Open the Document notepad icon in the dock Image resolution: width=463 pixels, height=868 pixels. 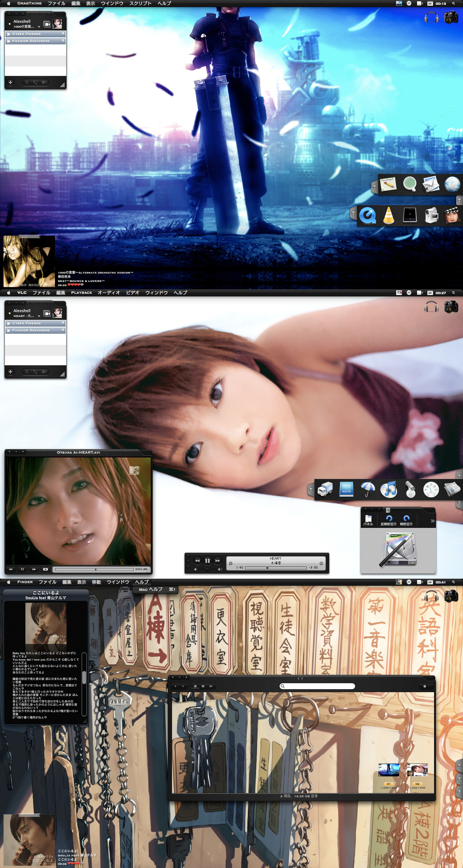click(387, 184)
